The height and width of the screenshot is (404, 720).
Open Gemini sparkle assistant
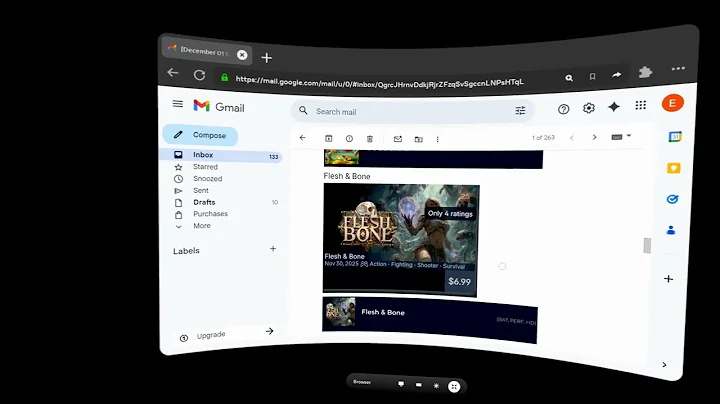point(614,107)
